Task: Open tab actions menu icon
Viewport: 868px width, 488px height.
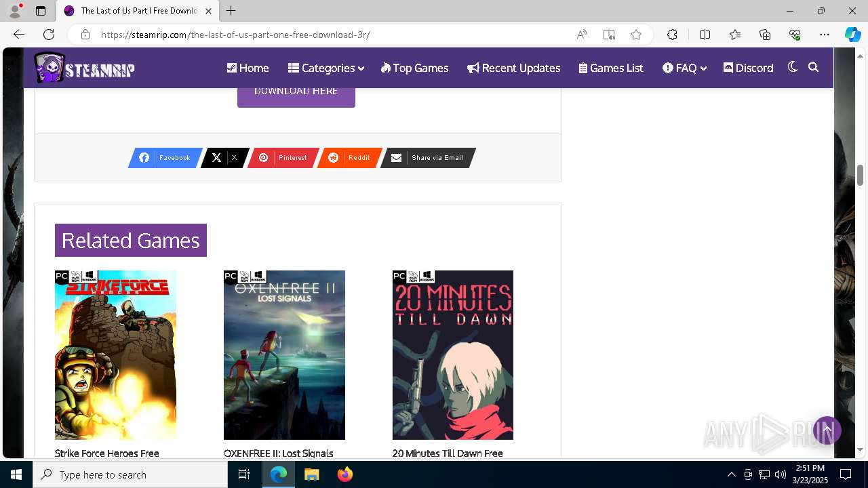Action: 41,11
